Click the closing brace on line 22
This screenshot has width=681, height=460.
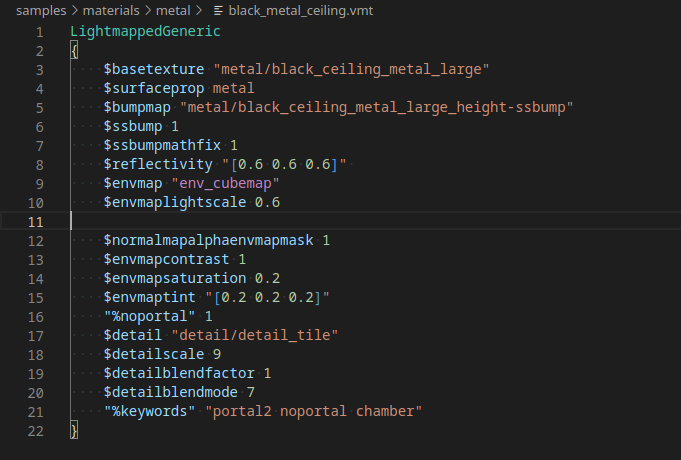[74, 430]
